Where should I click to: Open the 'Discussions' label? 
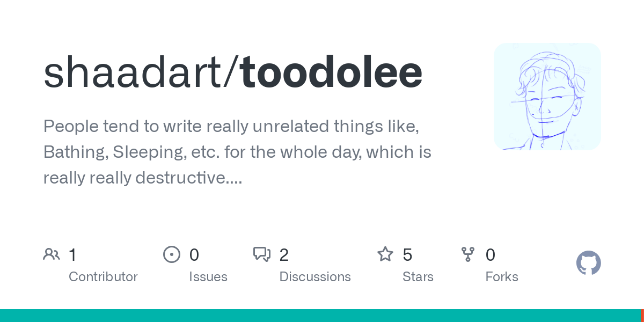pyautogui.click(x=315, y=277)
